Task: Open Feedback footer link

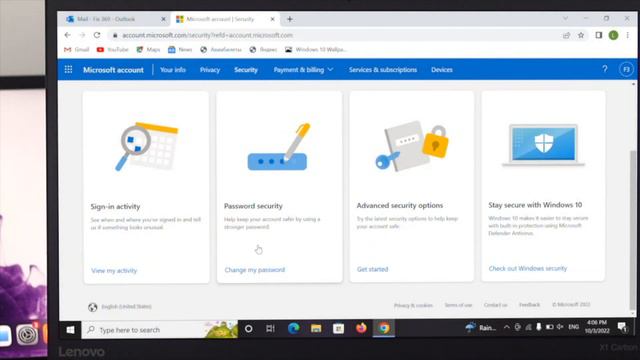Action: (529, 304)
